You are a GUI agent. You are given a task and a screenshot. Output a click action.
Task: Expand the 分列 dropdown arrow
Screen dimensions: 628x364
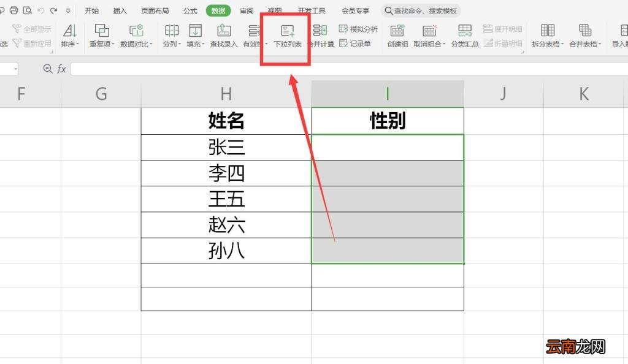180,44
